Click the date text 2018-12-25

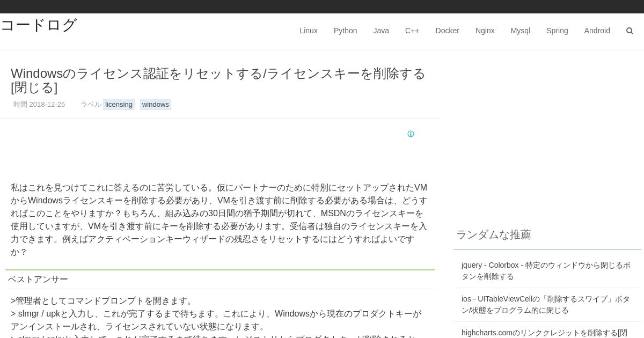tap(47, 104)
